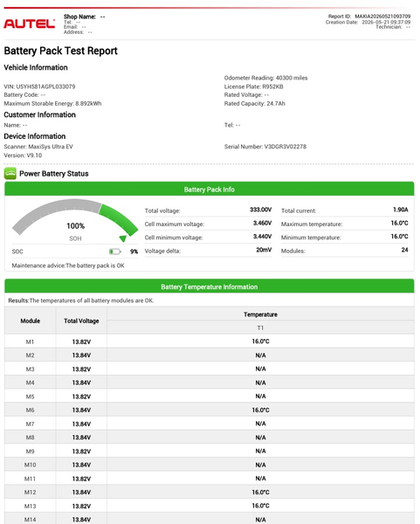420x524 pixels.
Task: Select the M11 module row label
Action: point(30,479)
